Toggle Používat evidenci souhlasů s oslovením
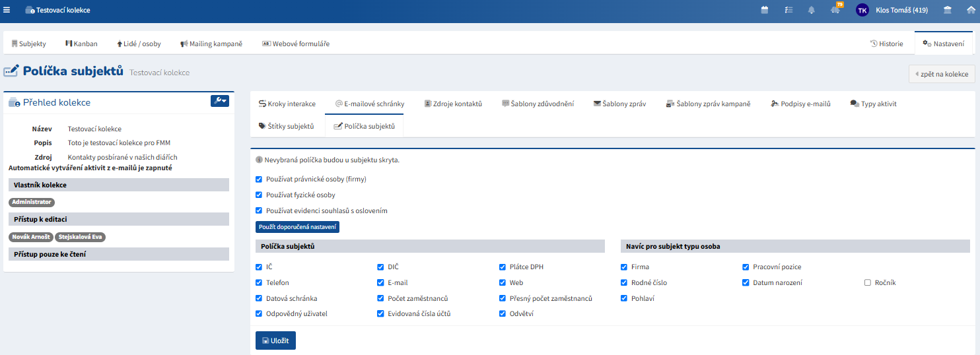This screenshot has height=355, width=980. [259, 210]
